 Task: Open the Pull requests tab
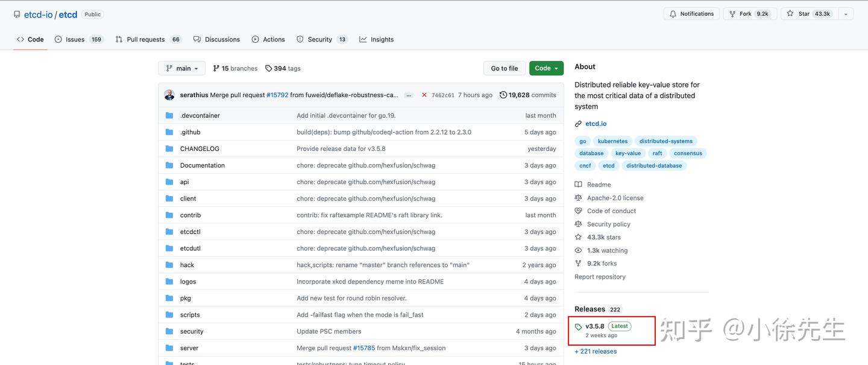pos(145,39)
